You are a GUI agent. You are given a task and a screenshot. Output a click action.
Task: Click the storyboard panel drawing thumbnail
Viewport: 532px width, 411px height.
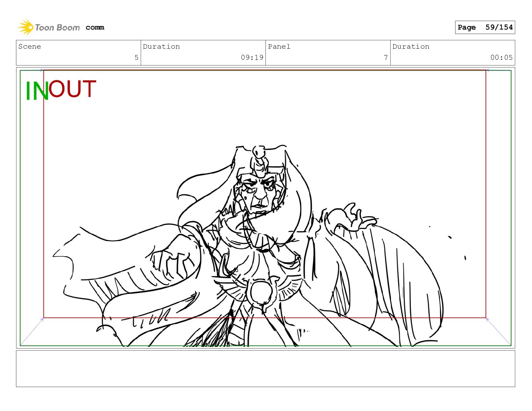click(x=265, y=208)
